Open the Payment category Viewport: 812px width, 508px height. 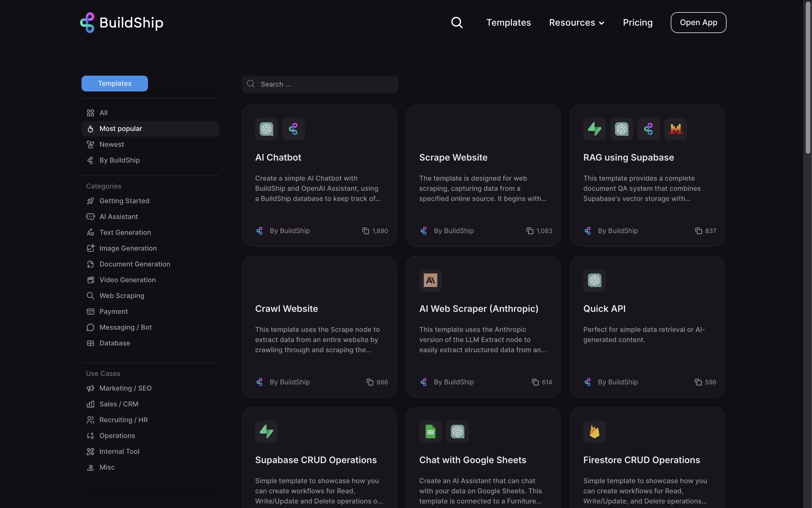pyautogui.click(x=150, y=312)
